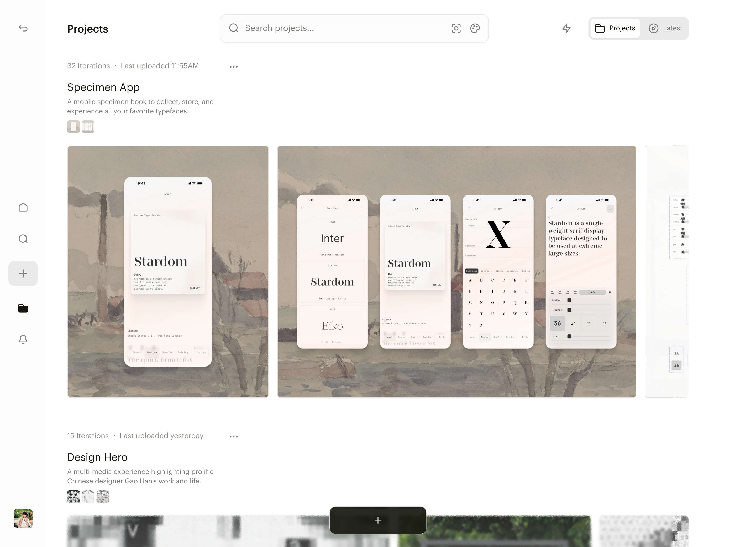Open the user profile avatar

click(23, 519)
